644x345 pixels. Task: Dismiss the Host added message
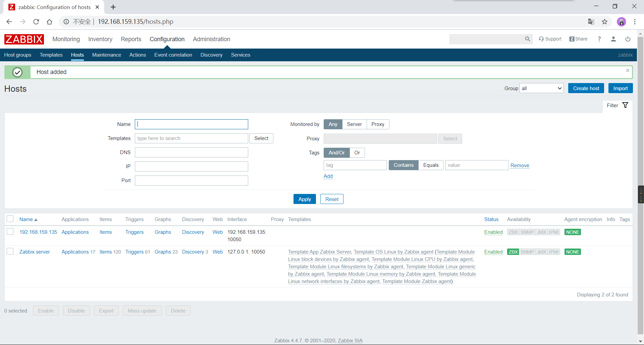tap(628, 70)
